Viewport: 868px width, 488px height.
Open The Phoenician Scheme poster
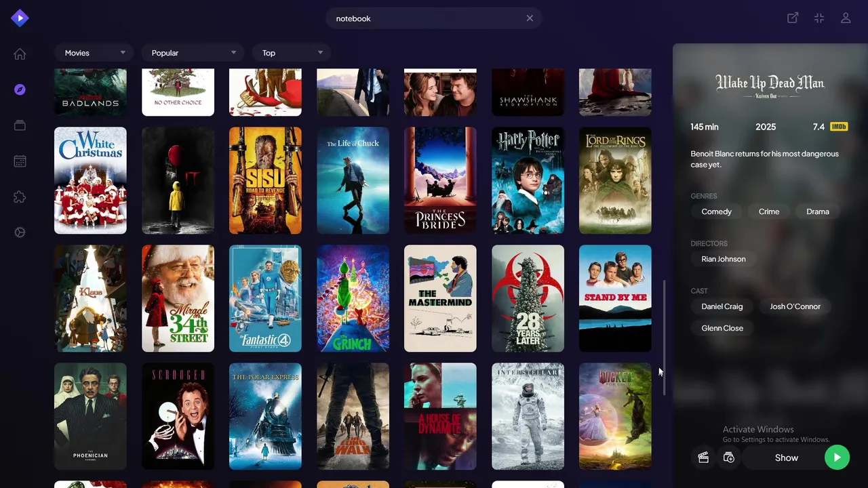tap(90, 416)
